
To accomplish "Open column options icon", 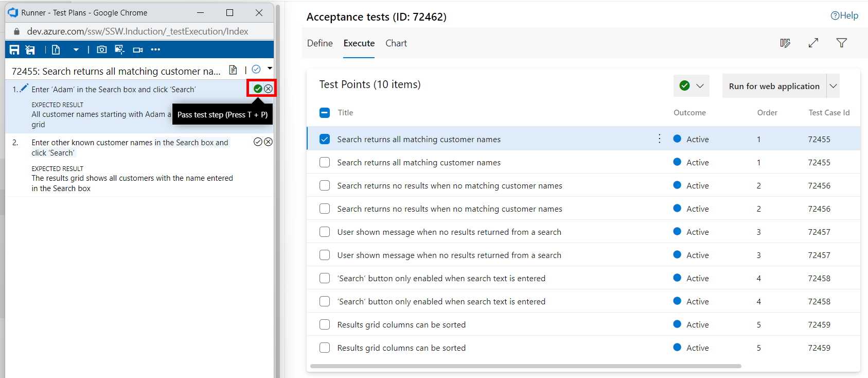I will pos(785,43).
